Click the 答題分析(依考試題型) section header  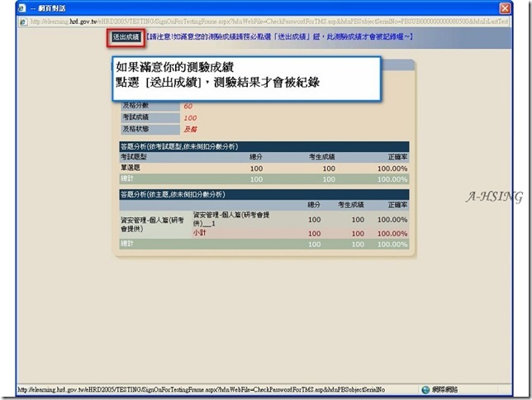(264, 146)
